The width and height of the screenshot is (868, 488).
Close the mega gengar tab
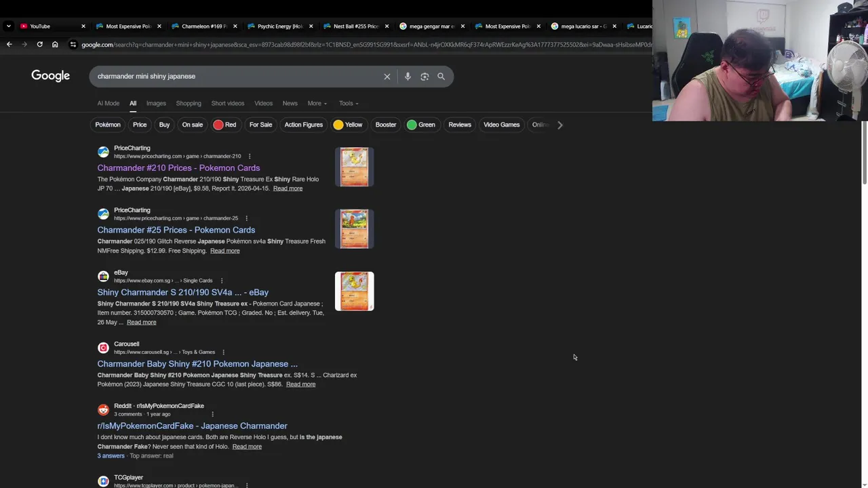[463, 26]
